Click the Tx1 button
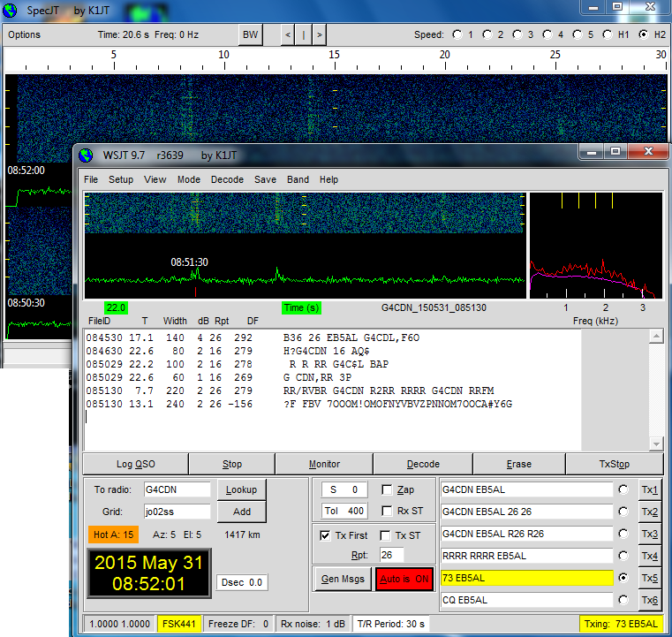The height and width of the screenshot is (637, 672). pyautogui.click(x=649, y=489)
